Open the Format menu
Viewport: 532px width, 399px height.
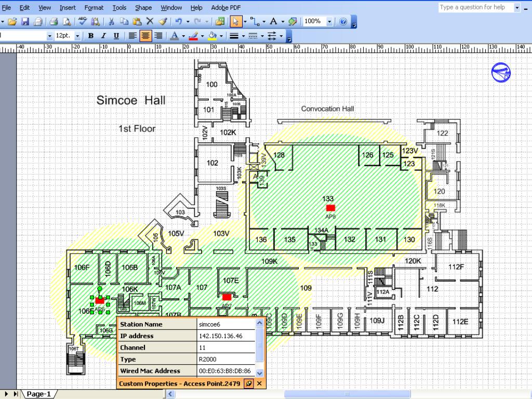[94, 7]
